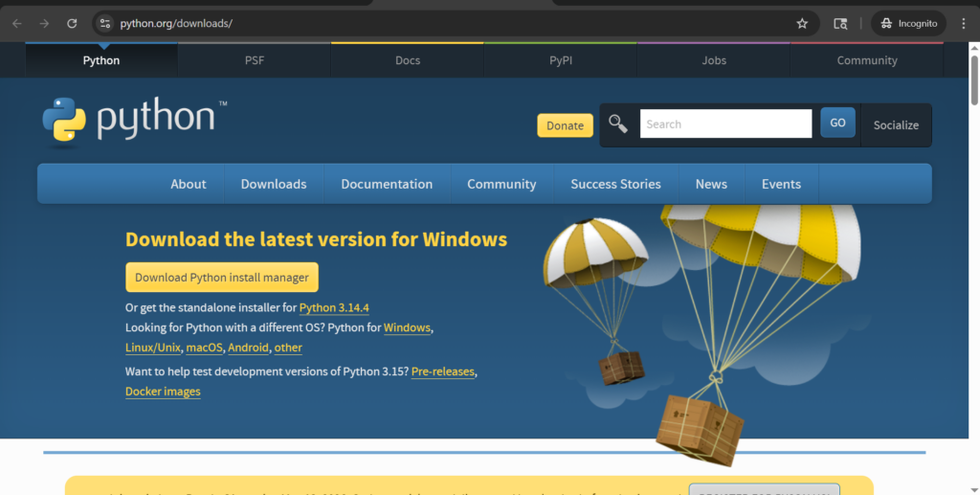Click the Incognito profile indicator
Viewport: 980px width, 495px height.
pos(908,23)
